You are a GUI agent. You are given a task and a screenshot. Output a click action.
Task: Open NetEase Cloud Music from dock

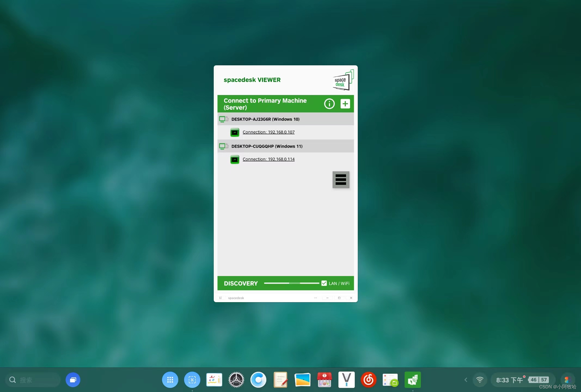[x=368, y=380]
